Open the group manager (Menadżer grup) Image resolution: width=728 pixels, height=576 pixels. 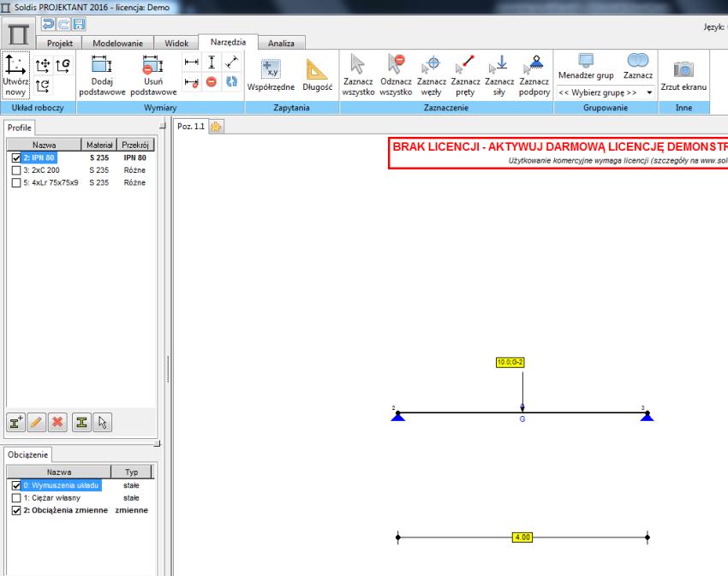pos(586,67)
